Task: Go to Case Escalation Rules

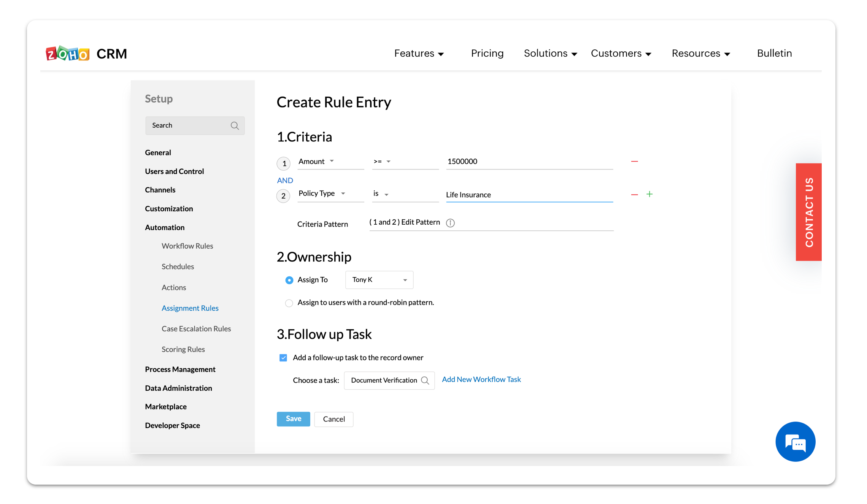Action: coord(196,329)
